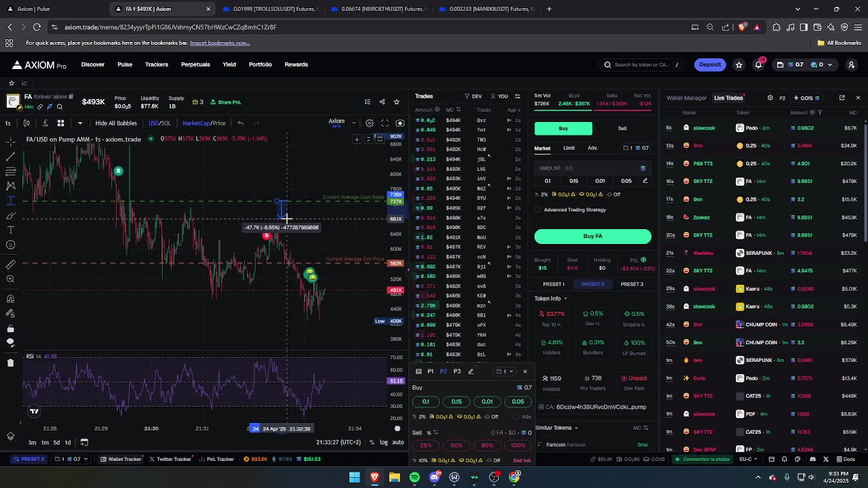The image size is (868, 488).
Task: Undo the last chart action
Action: pyautogui.click(x=240, y=123)
